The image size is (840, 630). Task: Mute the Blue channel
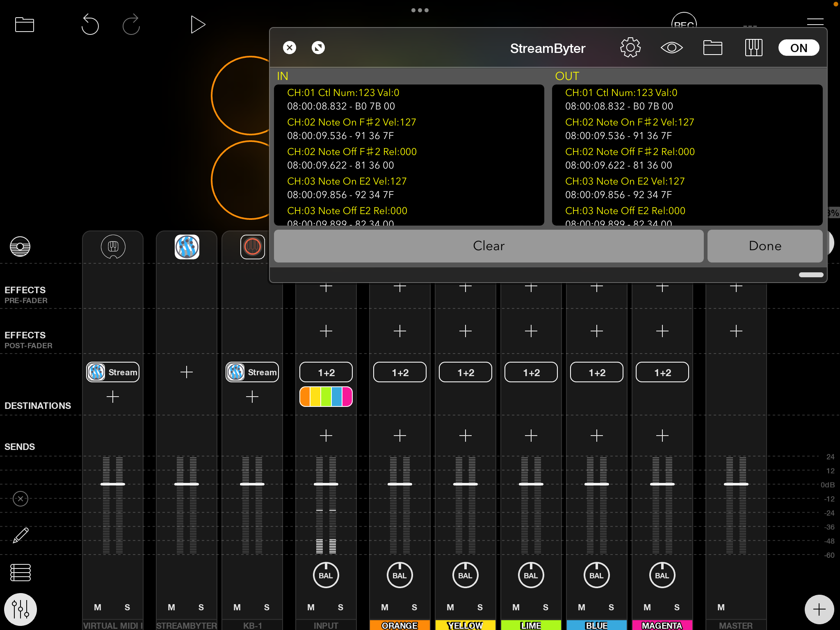pyautogui.click(x=582, y=607)
